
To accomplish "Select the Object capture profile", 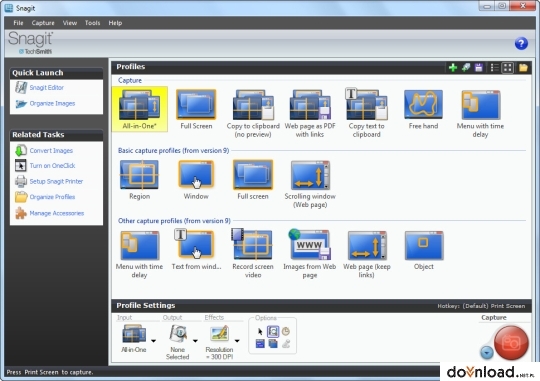I will [424, 251].
